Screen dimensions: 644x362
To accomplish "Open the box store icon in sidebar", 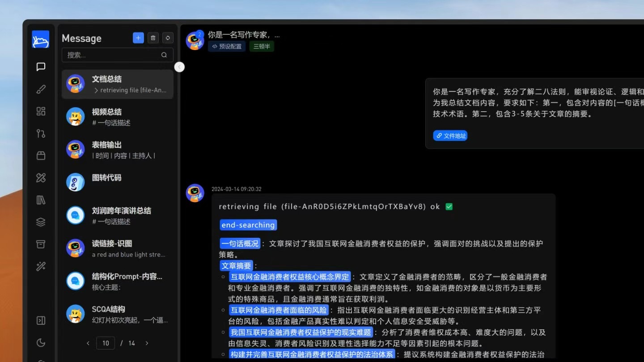I will point(41,156).
